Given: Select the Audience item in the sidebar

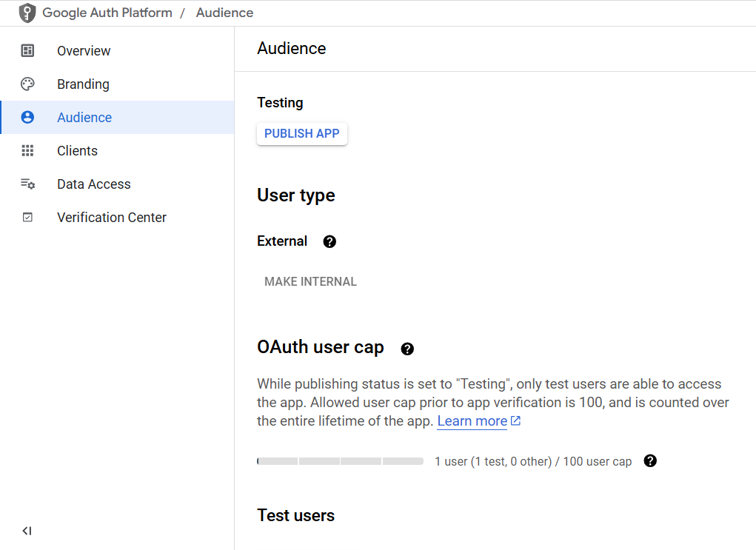Looking at the screenshot, I should pyautogui.click(x=84, y=118).
